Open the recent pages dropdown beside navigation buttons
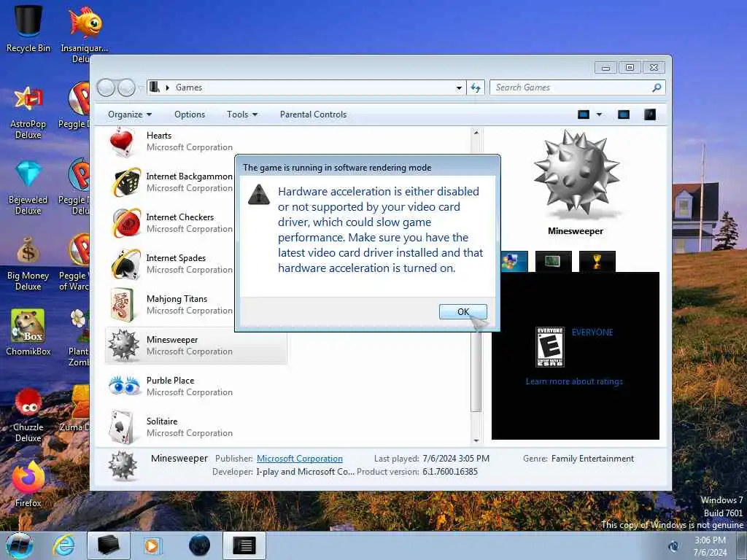This screenshot has width=747, height=560. pos(141,88)
